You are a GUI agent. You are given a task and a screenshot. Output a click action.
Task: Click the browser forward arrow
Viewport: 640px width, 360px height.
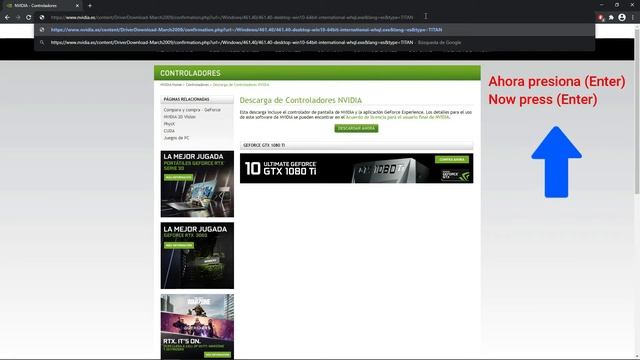[18, 18]
